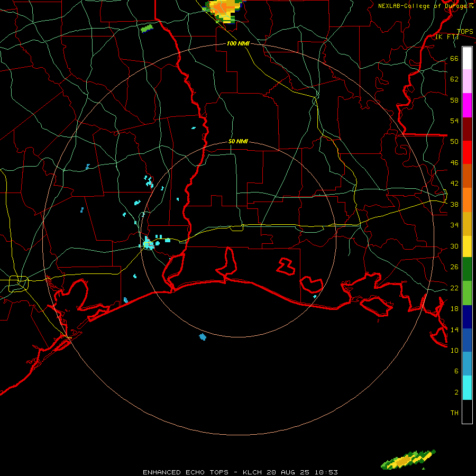The width and height of the screenshot is (476, 476).
Task: Click the yellow-green echo band at bottom right
Action: pyautogui.click(x=408, y=460)
